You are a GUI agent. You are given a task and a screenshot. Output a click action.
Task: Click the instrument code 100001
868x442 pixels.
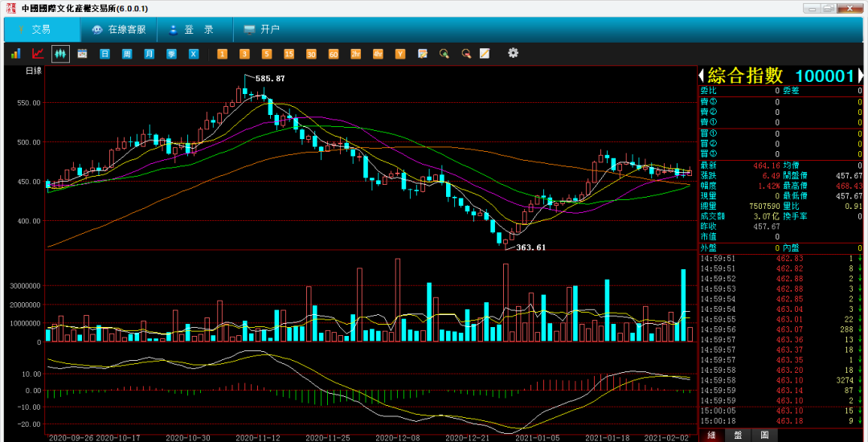coord(825,76)
